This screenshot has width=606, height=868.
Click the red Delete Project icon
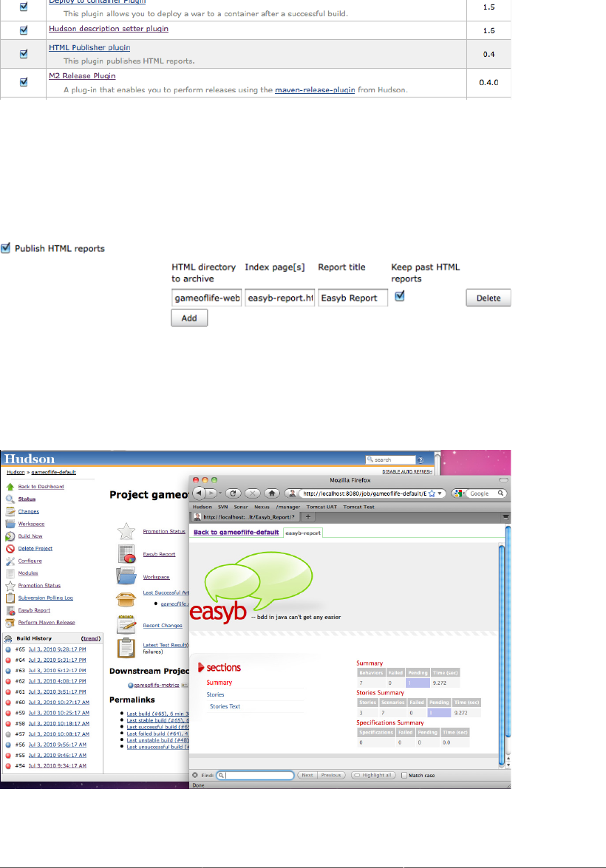coord(10,549)
